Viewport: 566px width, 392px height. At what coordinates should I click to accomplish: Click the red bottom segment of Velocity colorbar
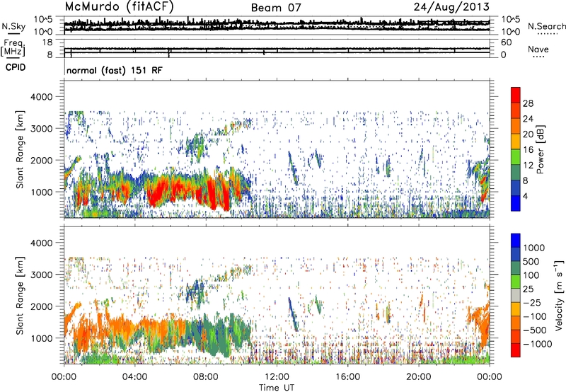516,350
